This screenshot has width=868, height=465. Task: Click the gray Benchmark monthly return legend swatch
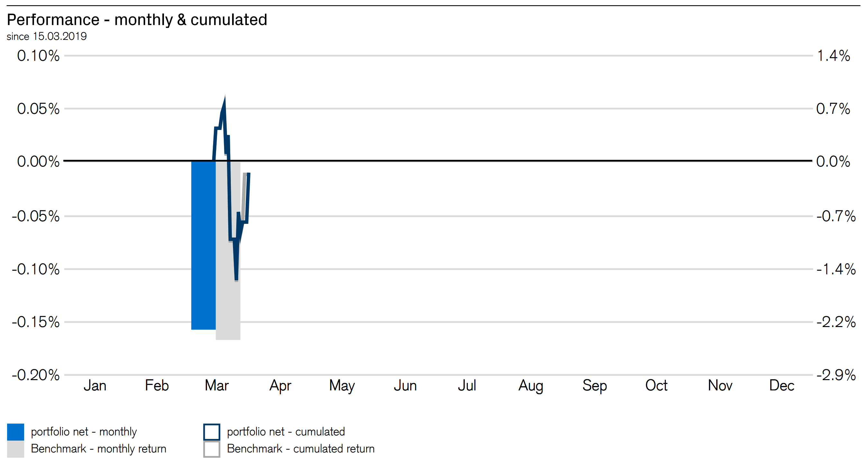tap(15, 449)
